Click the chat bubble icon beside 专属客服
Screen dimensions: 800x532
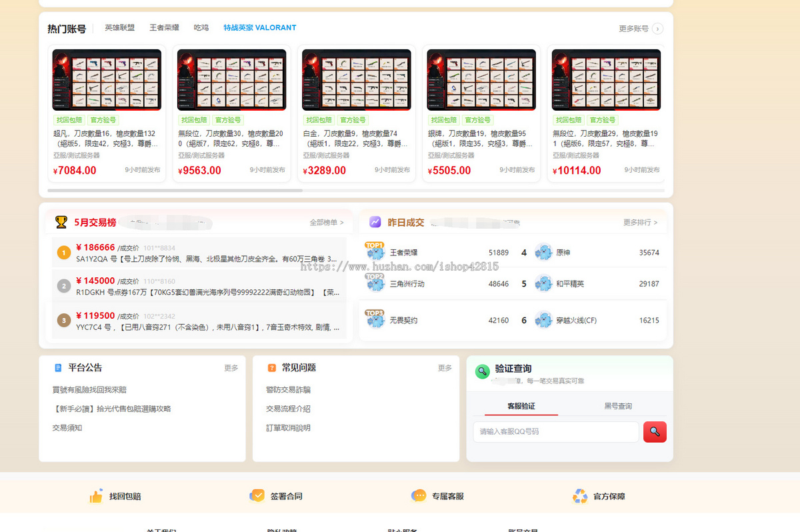coord(419,496)
